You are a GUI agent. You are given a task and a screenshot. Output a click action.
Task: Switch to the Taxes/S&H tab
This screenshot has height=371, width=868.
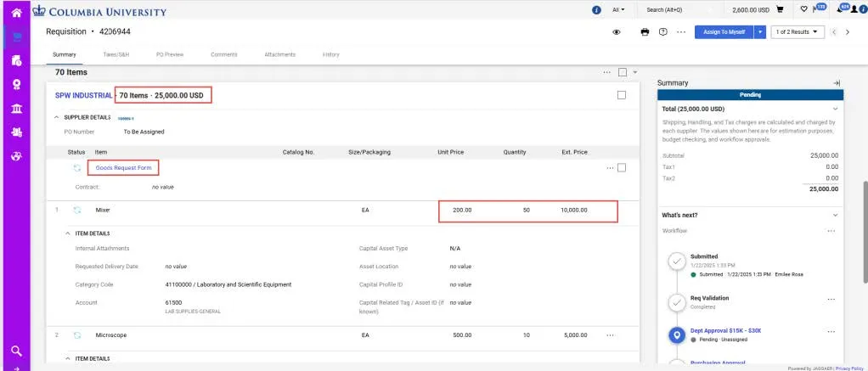click(116, 55)
